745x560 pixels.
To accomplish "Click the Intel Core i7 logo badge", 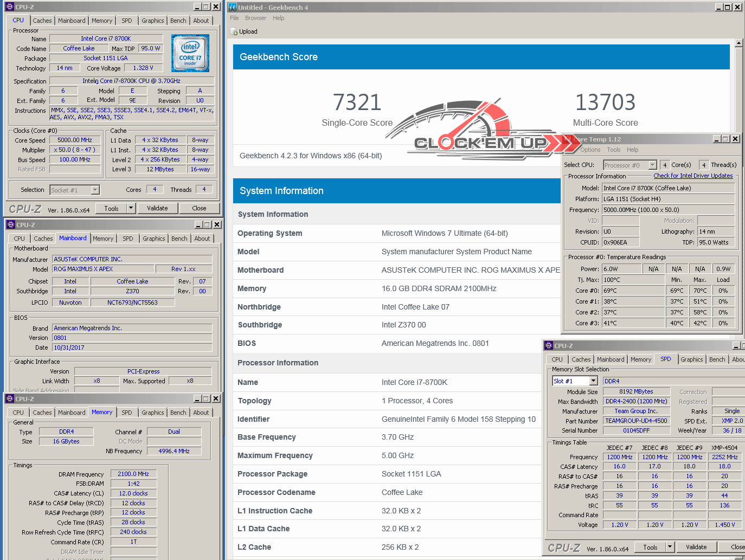I will coord(190,53).
